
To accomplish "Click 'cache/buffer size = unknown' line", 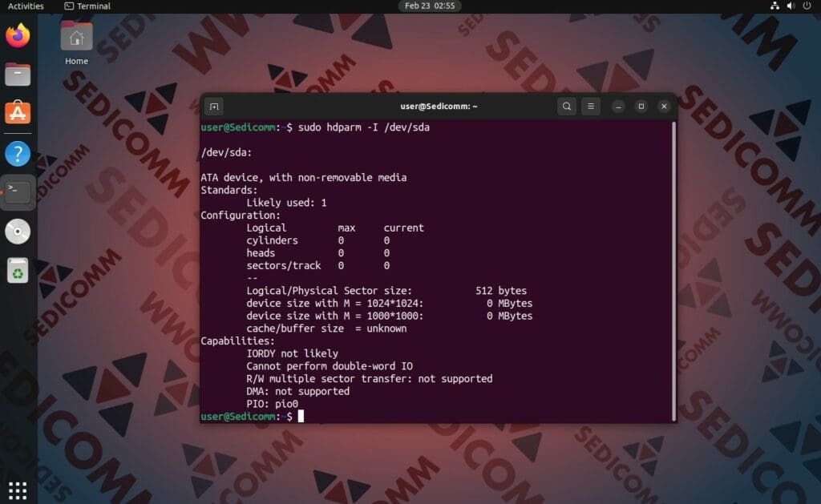I will tap(327, 329).
